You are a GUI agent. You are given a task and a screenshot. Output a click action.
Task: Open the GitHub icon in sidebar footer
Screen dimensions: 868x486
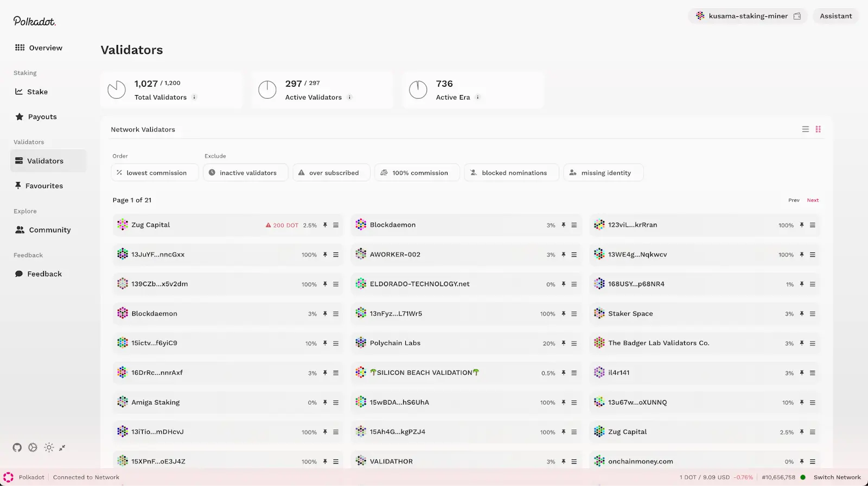[17, 447]
